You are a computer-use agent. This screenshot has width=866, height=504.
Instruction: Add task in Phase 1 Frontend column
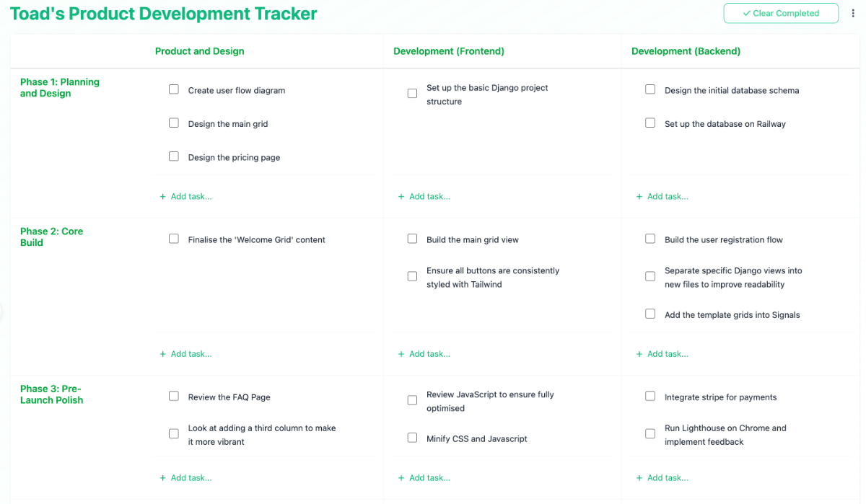[424, 196]
